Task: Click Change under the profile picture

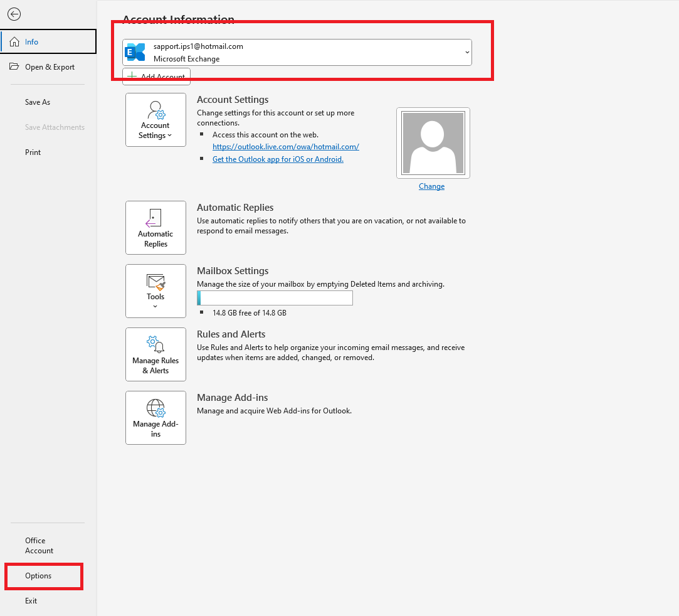Action: [x=431, y=186]
